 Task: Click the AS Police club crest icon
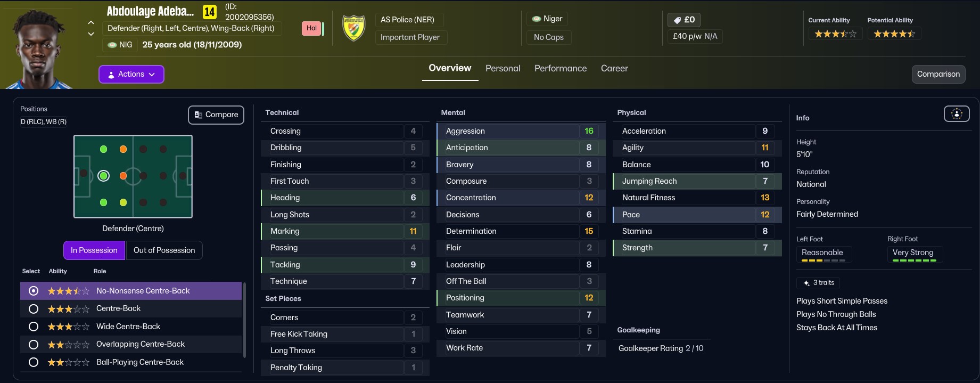click(x=354, y=28)
